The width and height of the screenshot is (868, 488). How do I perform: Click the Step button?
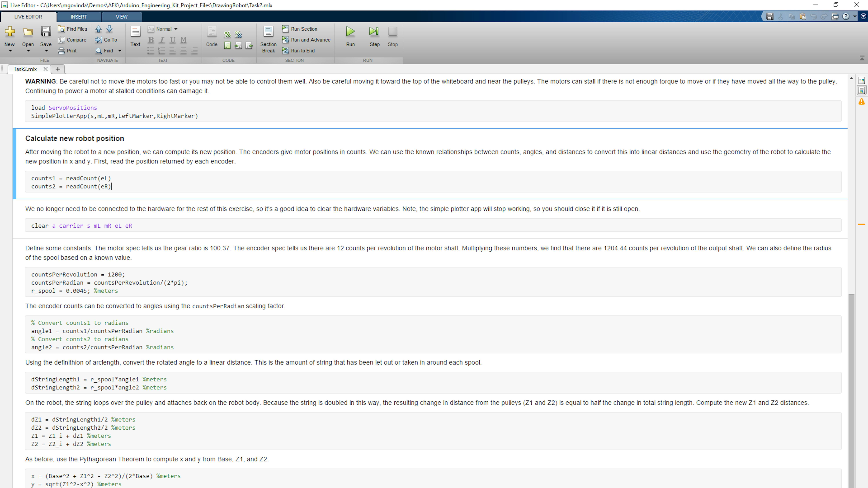coord(374,36)
